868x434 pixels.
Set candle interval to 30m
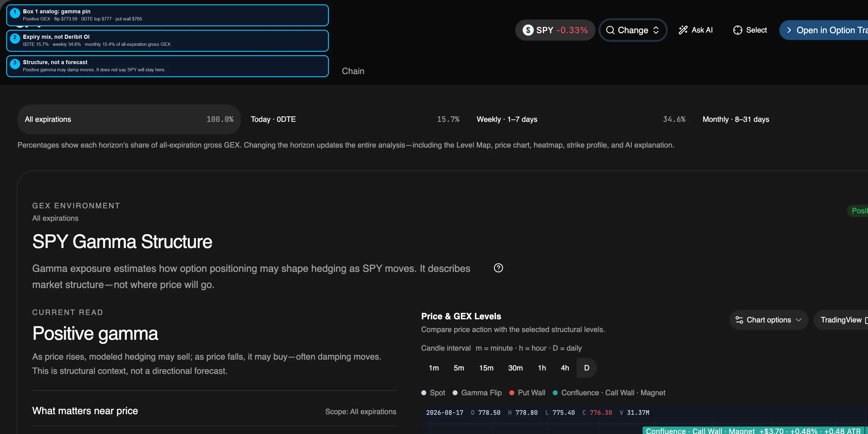point(515,368)
